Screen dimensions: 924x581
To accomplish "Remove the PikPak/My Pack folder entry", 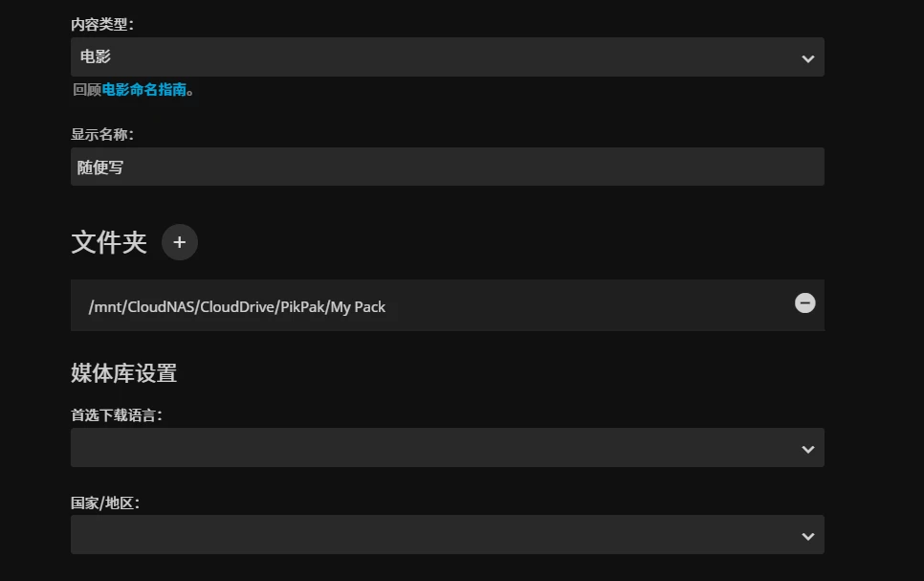I will pyautogui.click(x=805, y=303).
